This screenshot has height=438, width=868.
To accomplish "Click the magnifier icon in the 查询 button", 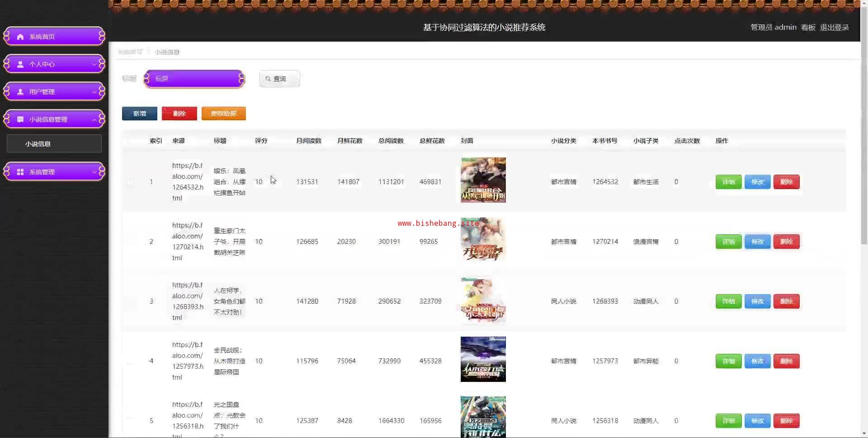I will click(268, 79).
